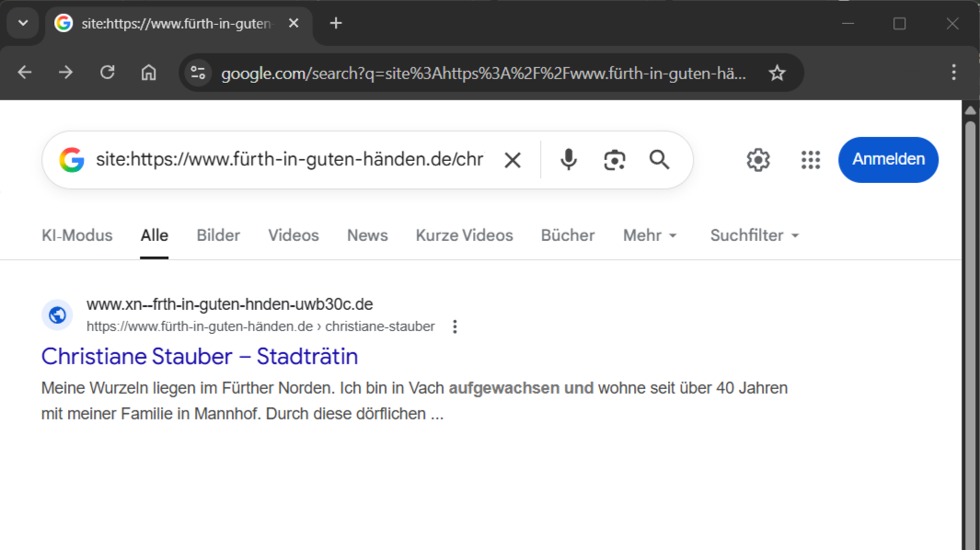Open a new browser tab
The image size is (980, 550).
point(336,24)
